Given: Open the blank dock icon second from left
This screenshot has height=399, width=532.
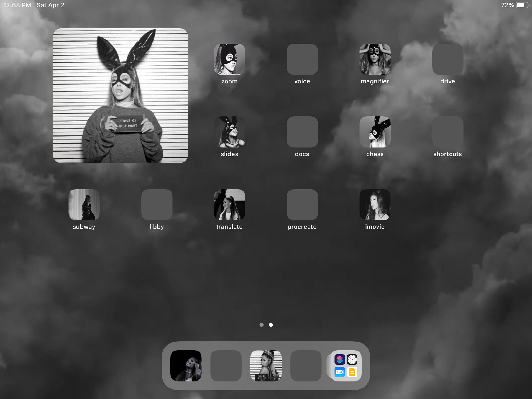Looking at the screenshot, I should click(226, 366).
